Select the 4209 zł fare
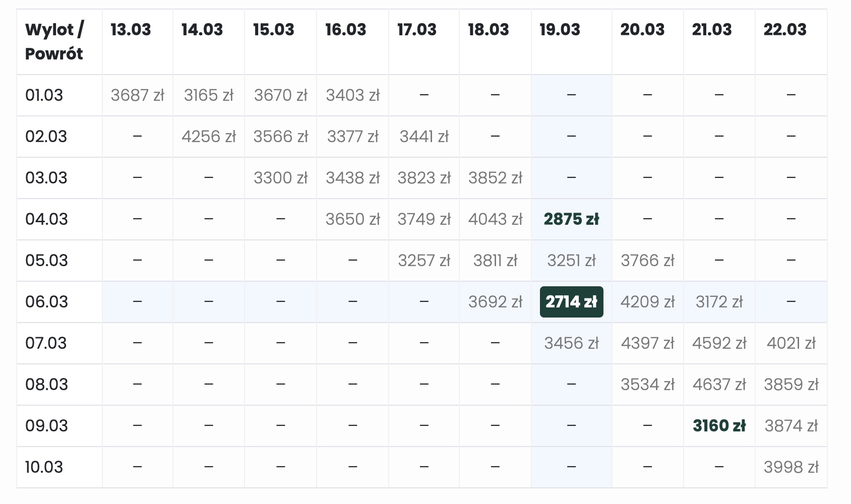Screen dimensions: 851x504 coord(647,302)
